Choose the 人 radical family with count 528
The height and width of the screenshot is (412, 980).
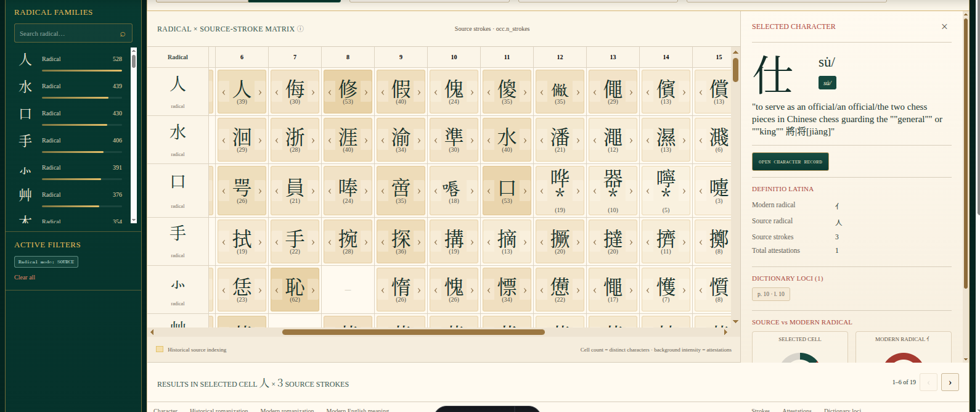tap(70, 60)
